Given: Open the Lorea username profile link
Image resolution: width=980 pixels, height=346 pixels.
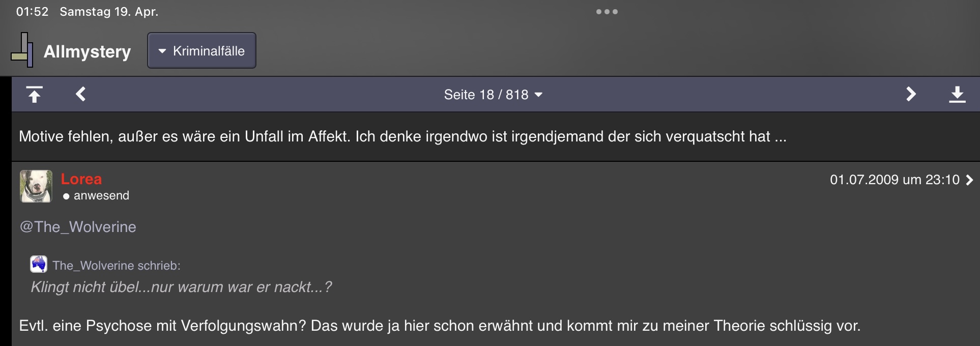Looking at the screenshot, I should (81, 179).
